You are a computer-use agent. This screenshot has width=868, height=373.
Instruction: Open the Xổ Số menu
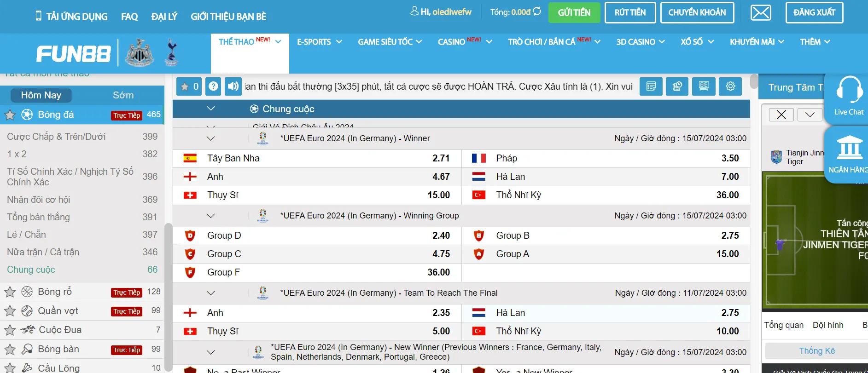coord(697,42)
